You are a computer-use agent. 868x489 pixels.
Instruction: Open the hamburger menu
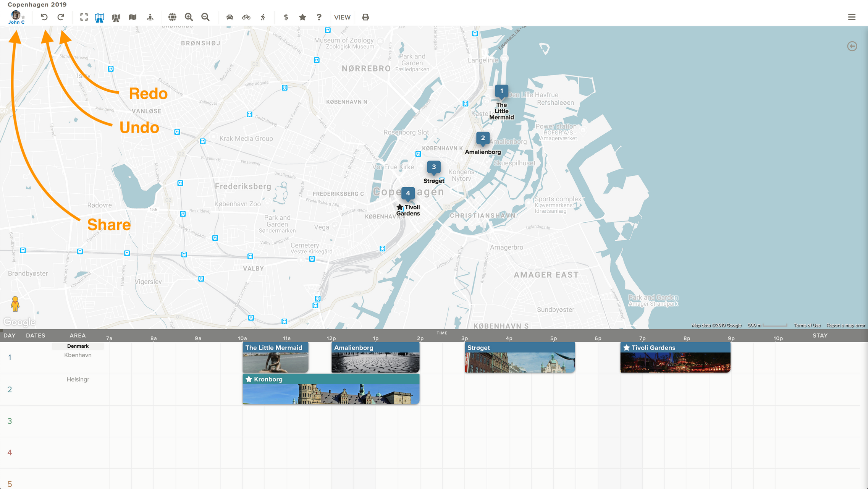[x=852, y=17]
